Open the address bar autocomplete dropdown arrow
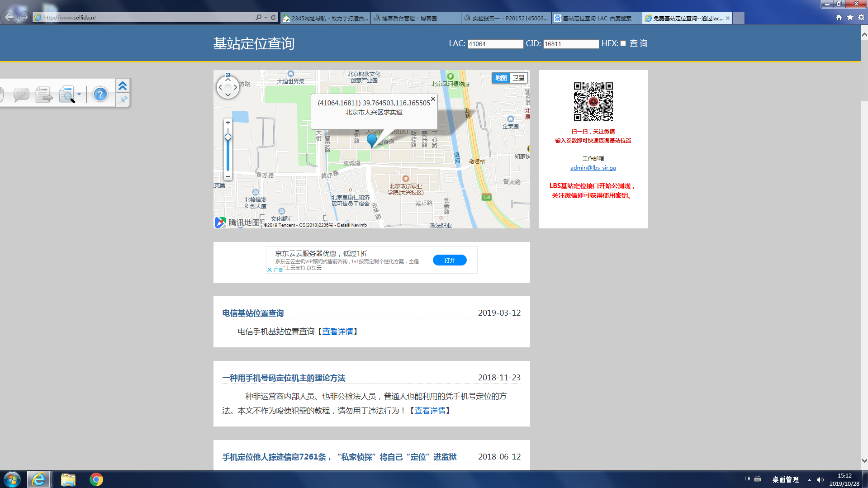The image size is (868, 488). [266, 18]
